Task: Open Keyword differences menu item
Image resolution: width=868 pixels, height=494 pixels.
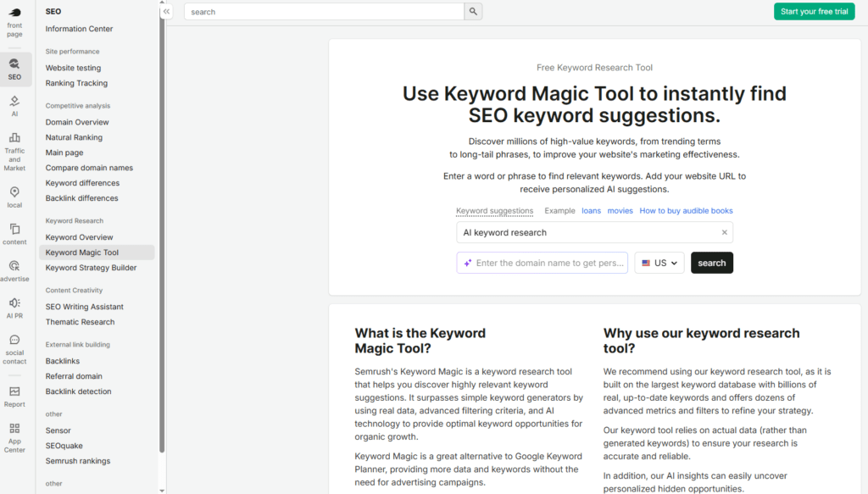Action: 82,183
